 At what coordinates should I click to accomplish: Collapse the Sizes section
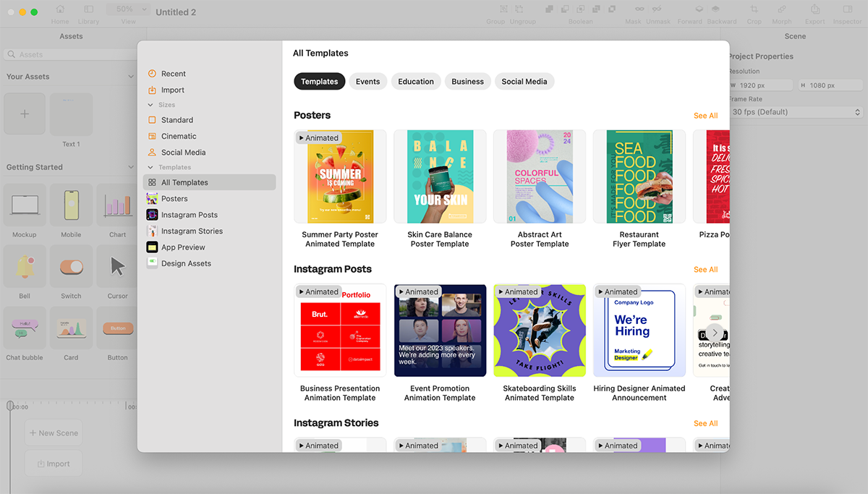(x=150, y=105)
